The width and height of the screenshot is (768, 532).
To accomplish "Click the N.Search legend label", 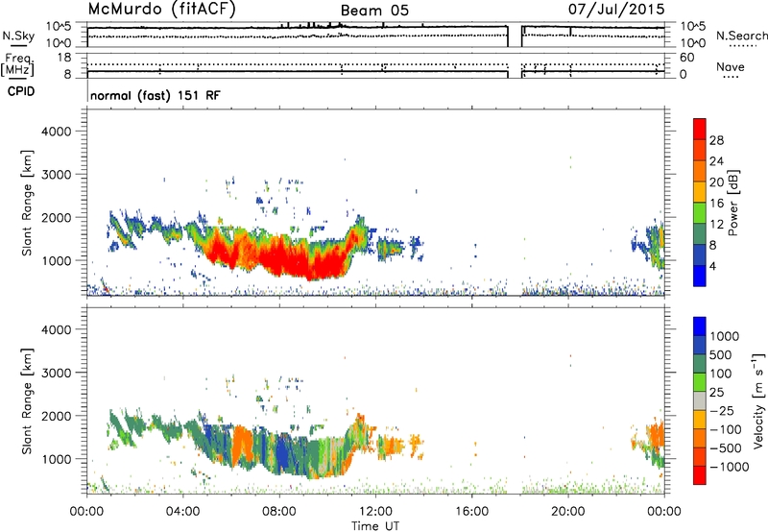I will (x=741, y=36).
